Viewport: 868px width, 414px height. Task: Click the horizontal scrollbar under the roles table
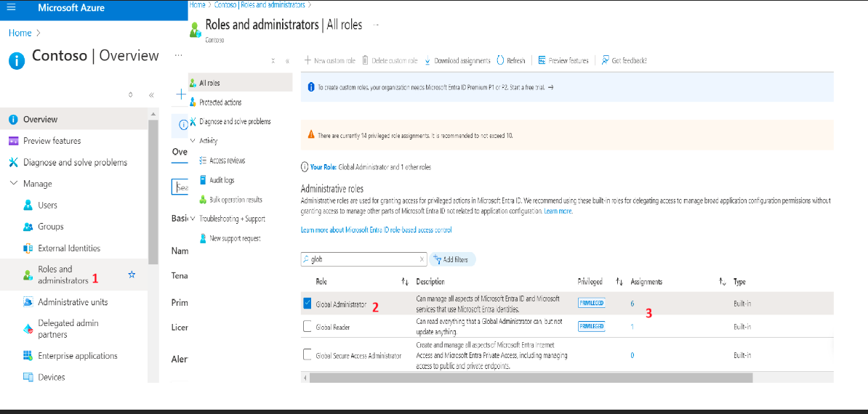(531, 378)
